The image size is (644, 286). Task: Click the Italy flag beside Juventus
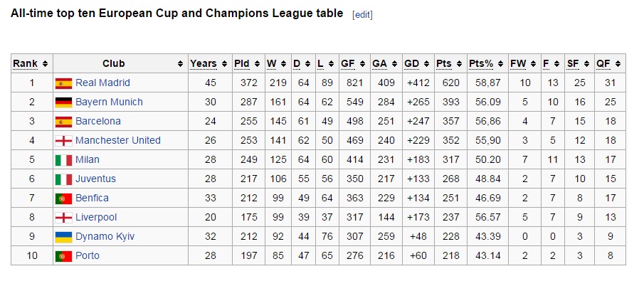[x=63, y=179]
